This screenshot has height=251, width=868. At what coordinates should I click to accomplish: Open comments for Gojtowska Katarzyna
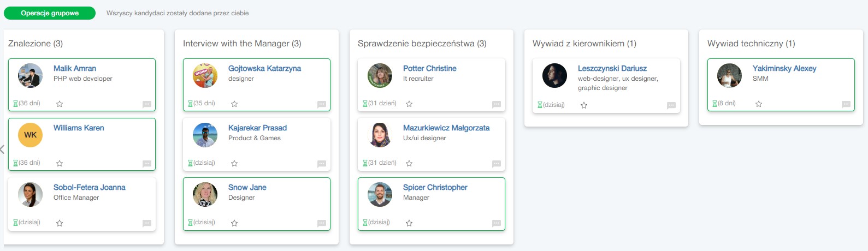click(322, 104)
